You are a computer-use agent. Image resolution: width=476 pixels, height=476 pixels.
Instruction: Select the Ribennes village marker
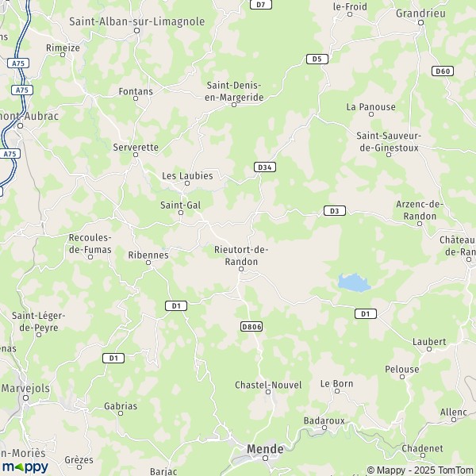point(148,263)
